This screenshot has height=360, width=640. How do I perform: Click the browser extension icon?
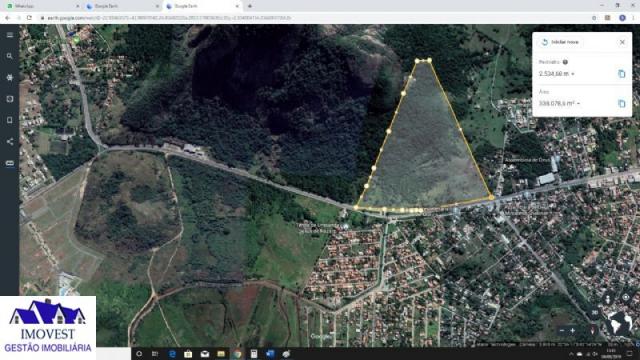tap(608, 18)
